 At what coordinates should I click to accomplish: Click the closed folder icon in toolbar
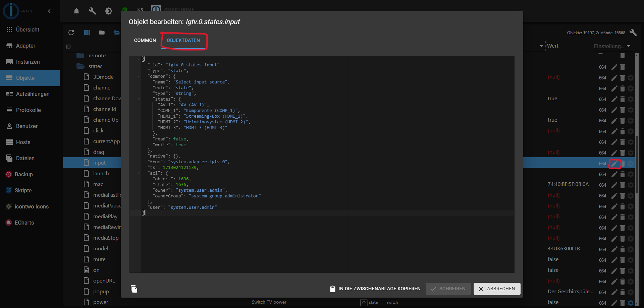pyautogui.click(x=102, y=33)
